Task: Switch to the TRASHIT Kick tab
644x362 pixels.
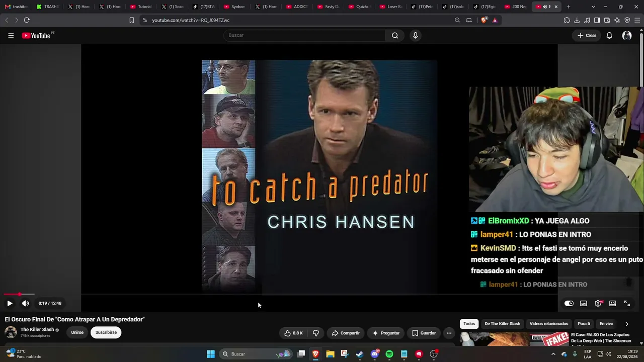Action: pos(48,7)
